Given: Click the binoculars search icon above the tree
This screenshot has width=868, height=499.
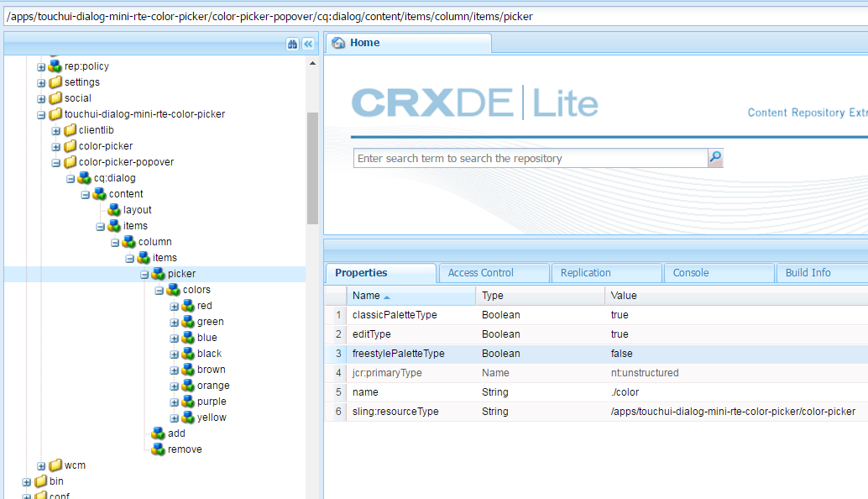Looking at the screenshot, I should [x=291, y=42].
